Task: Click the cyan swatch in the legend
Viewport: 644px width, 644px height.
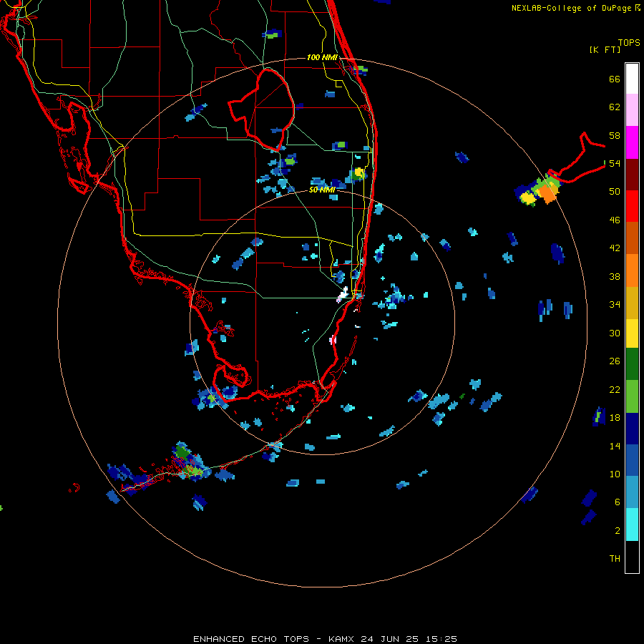Action: click(x=632, y=525)
